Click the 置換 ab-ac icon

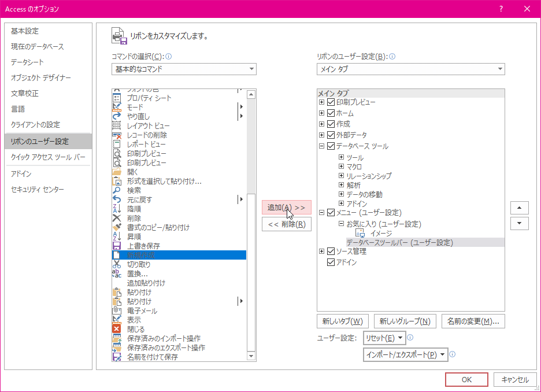(x=117, y=273)
